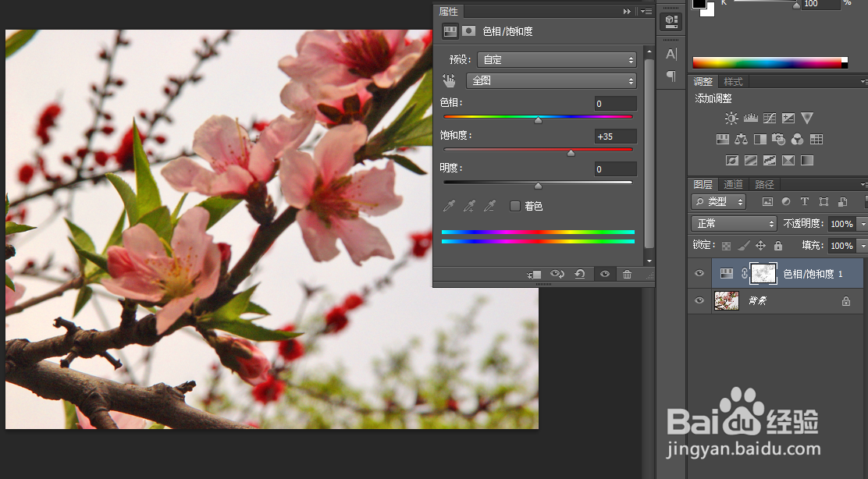Screen dimensions: 868x479
Task: Add a Threshold adjustment
Action: coord(770,161)
